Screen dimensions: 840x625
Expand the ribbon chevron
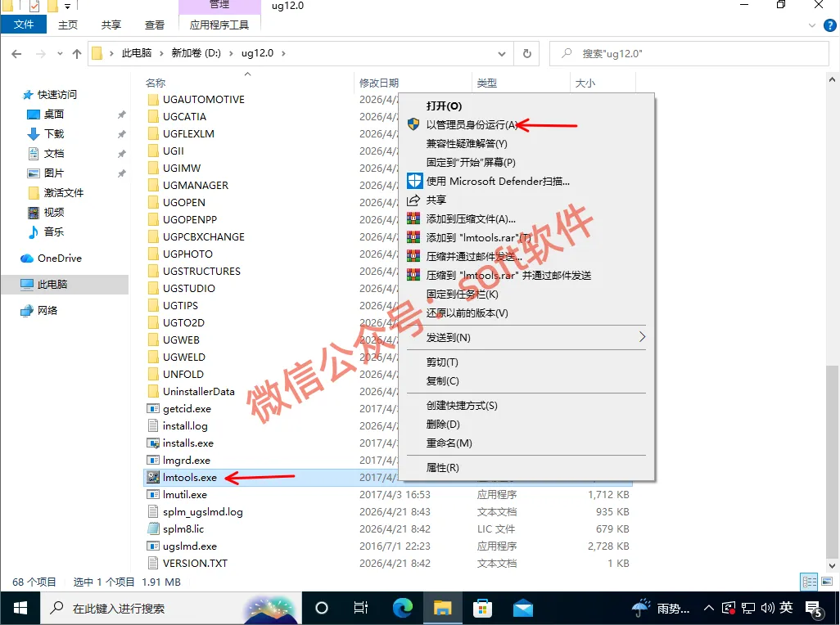pos(812,25)
